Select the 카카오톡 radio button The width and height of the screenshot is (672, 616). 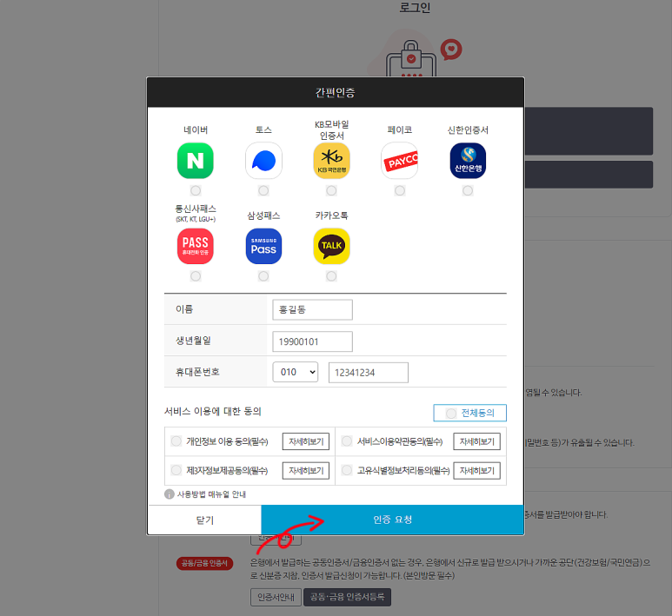[x=331, y=276]
